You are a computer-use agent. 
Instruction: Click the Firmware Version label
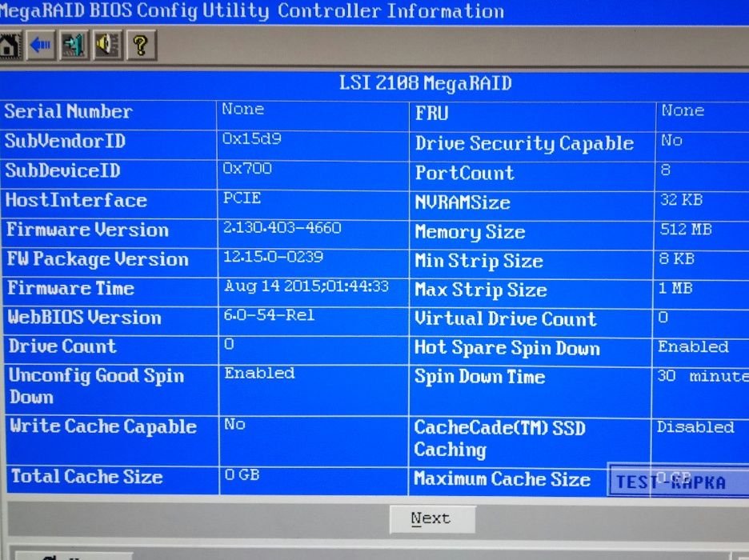(87, 230)
